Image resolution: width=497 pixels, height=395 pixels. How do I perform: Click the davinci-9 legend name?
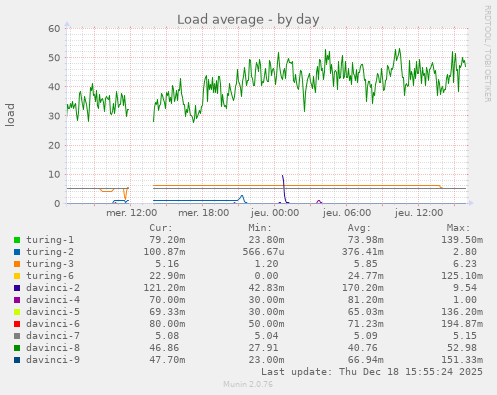(x=53, y=360)
